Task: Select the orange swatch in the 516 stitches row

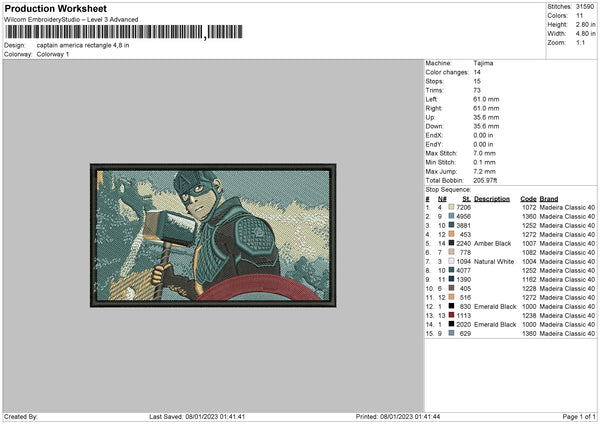Action: (451, 297)
